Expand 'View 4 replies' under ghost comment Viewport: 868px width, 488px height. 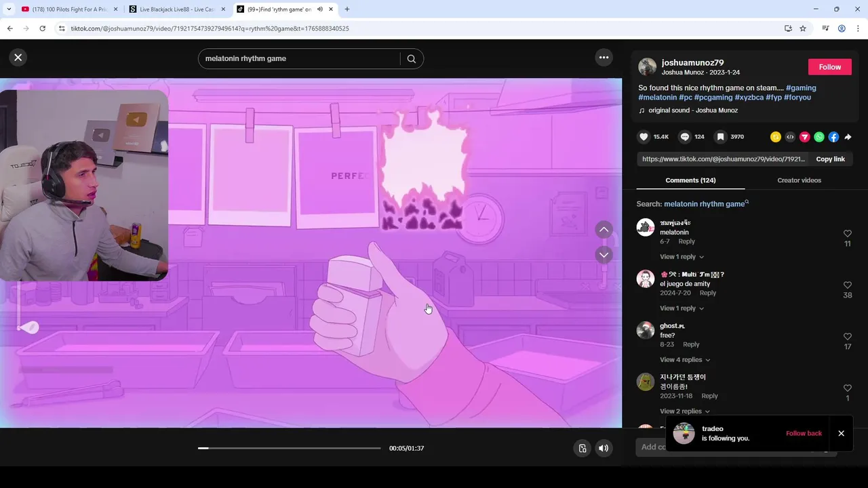685,360
